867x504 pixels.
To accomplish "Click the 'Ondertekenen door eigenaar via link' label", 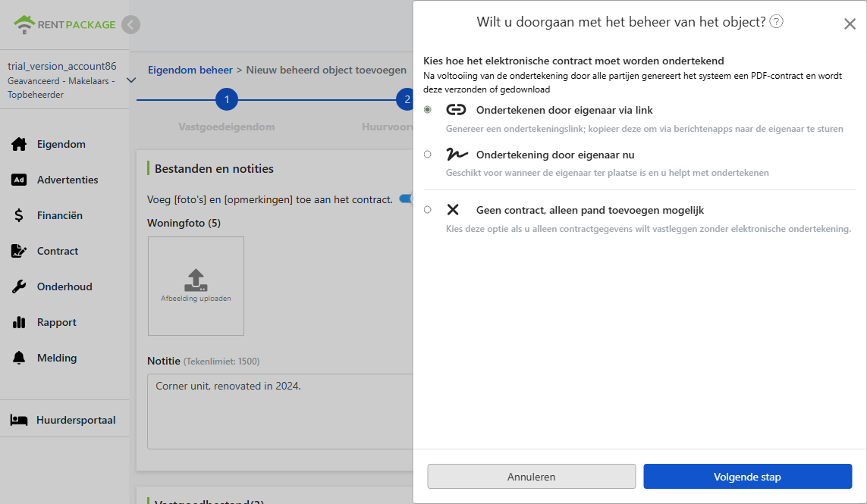I will point(564,110).
